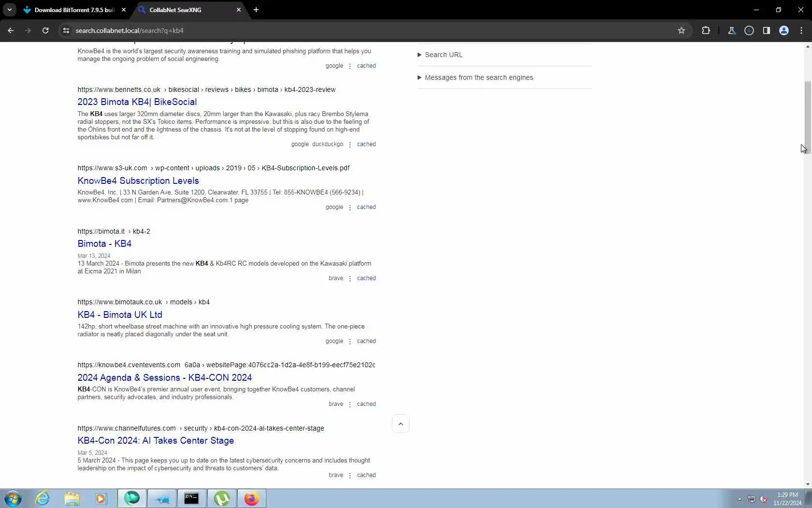Click the knowbe4.cventevents.com URL

226,365
